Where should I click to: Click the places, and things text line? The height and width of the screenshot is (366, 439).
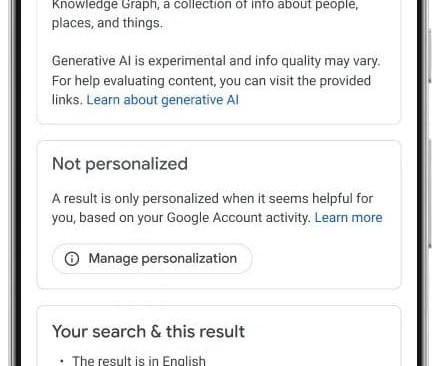107,23
